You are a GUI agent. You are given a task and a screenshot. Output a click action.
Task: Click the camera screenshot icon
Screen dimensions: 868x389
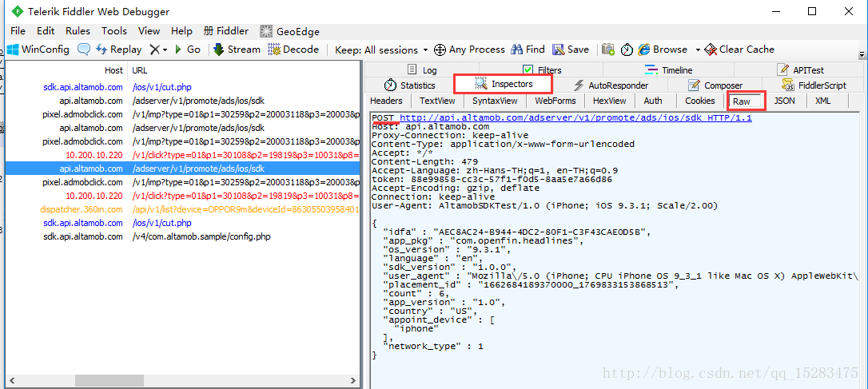point(608,50)
